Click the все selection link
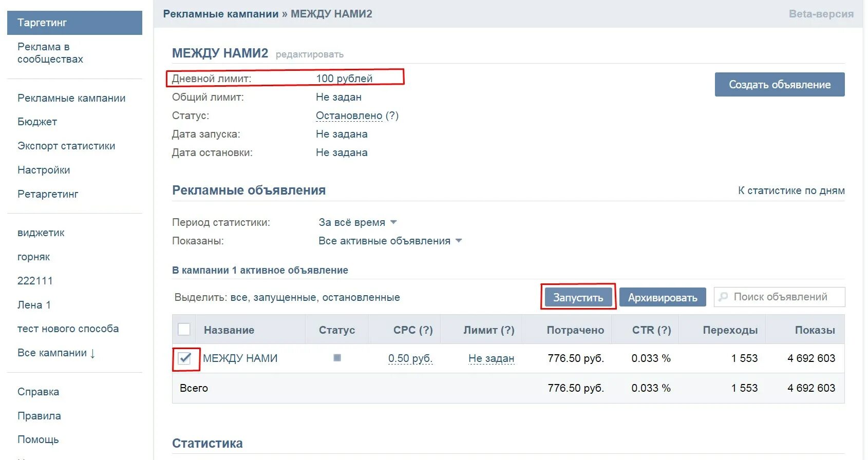The image size is (868, 460). (238, 297)
